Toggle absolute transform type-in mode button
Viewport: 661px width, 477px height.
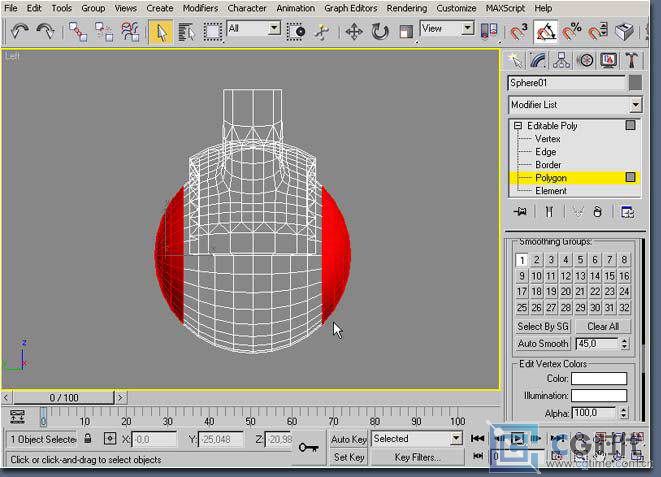pyautogui.click(x=110, y=439)
